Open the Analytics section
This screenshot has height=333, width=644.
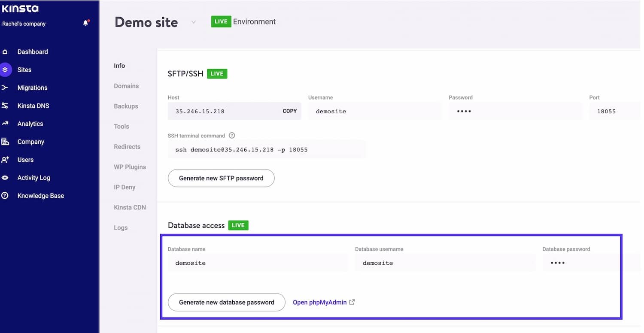[x=30, y=124]
